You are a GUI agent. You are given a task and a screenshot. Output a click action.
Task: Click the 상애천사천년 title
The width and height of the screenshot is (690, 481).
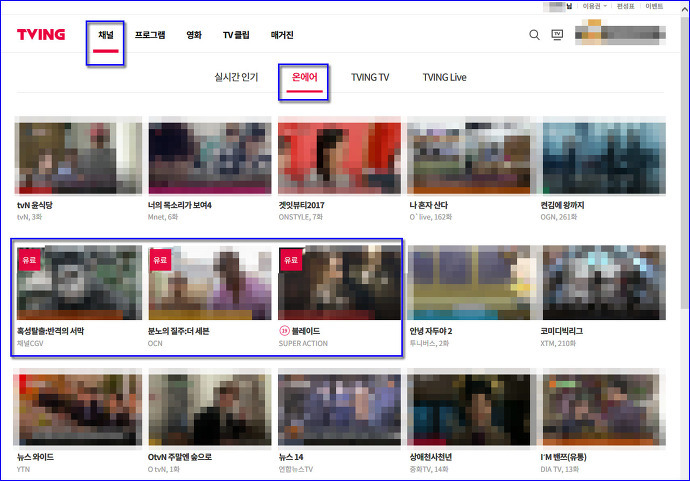point(430,457)
